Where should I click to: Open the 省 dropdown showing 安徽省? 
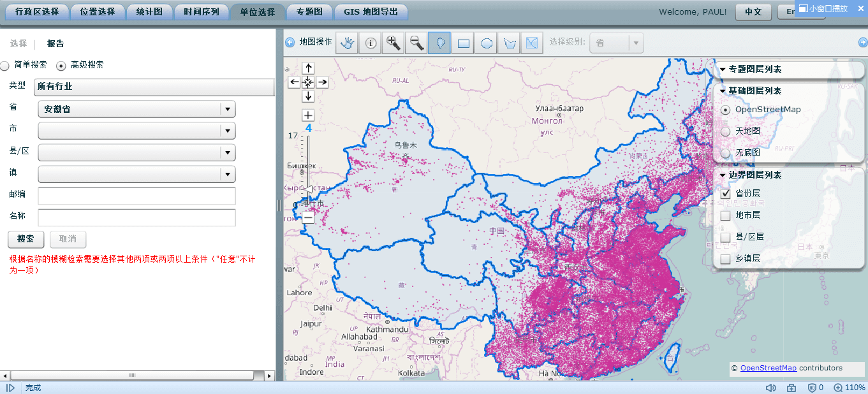coord(136,109)
